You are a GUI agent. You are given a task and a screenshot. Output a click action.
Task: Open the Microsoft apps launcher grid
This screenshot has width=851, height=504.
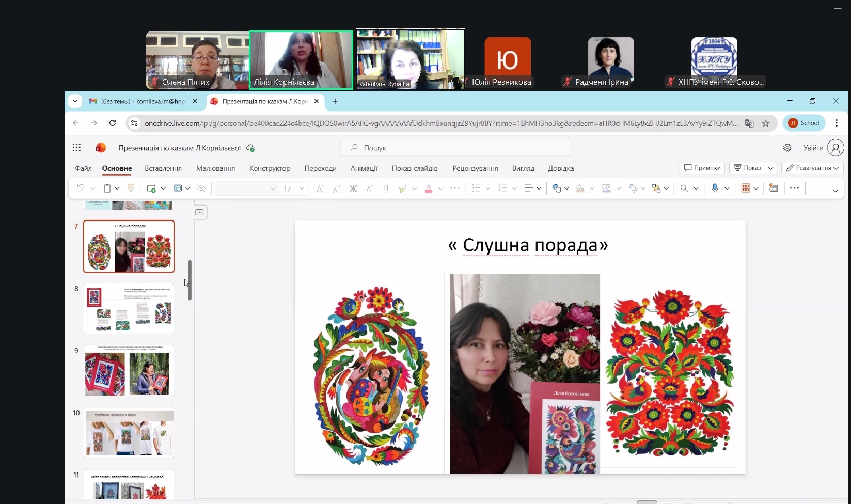77,148
